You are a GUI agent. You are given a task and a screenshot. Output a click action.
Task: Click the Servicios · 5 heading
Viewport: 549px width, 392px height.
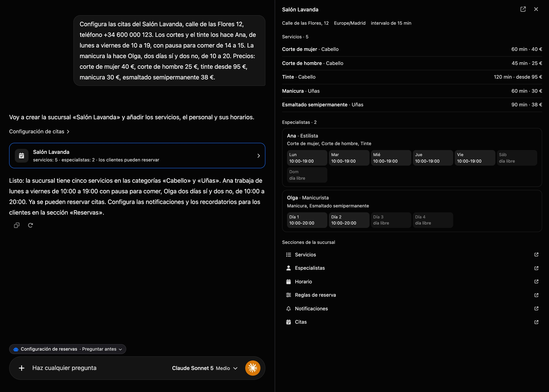[x=295, y=37]
